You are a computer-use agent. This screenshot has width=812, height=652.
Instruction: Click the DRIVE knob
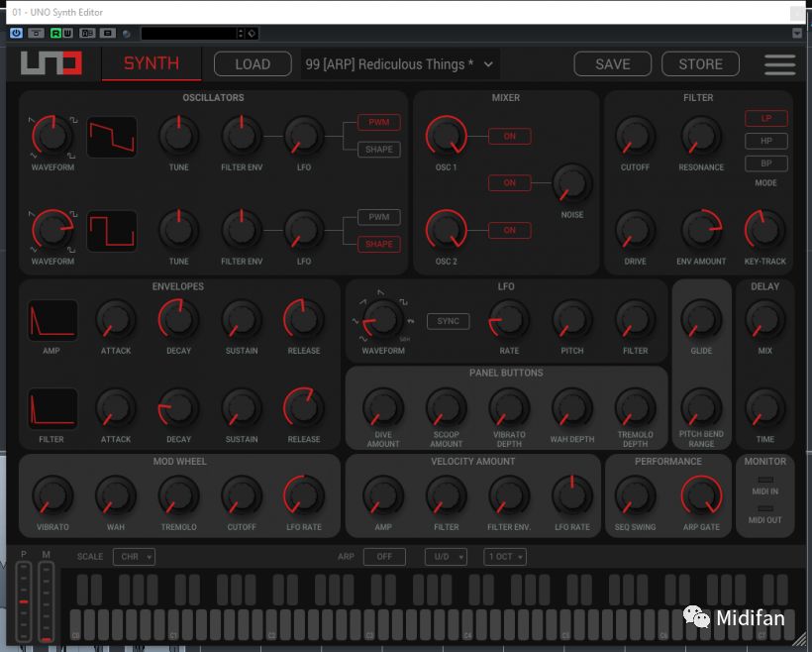point(635,230)
